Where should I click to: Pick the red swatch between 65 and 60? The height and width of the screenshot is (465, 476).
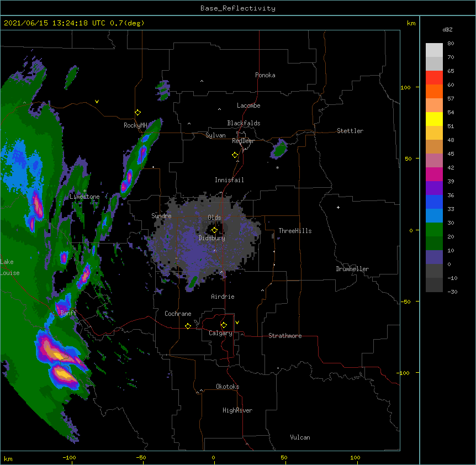(434, 77)
